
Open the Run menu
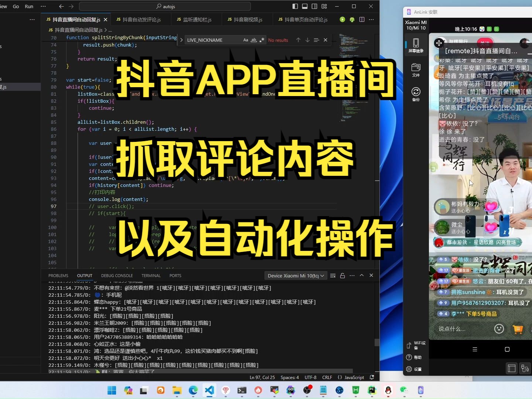29,6
